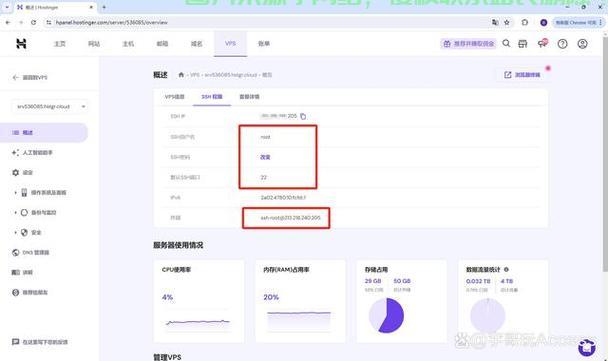The image size is (608, 361).
Task: Click the browser terminal external-link button
Action: (522, 75)
